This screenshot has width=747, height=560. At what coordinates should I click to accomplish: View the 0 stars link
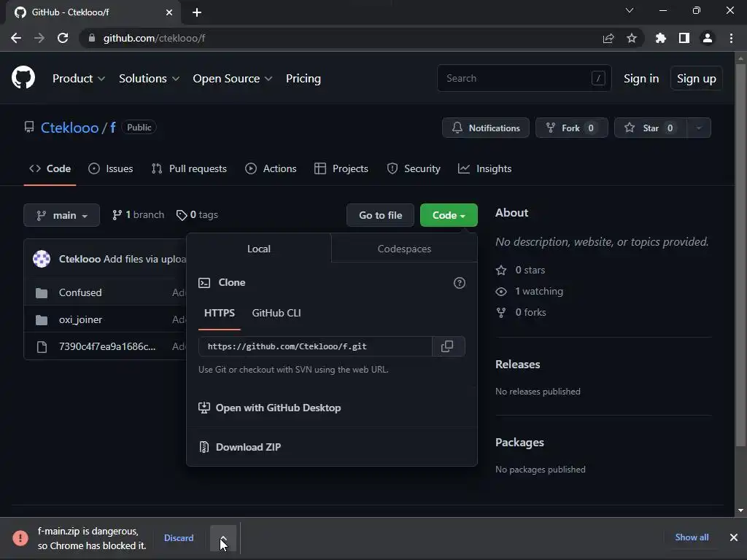click(x=521, y=270)
